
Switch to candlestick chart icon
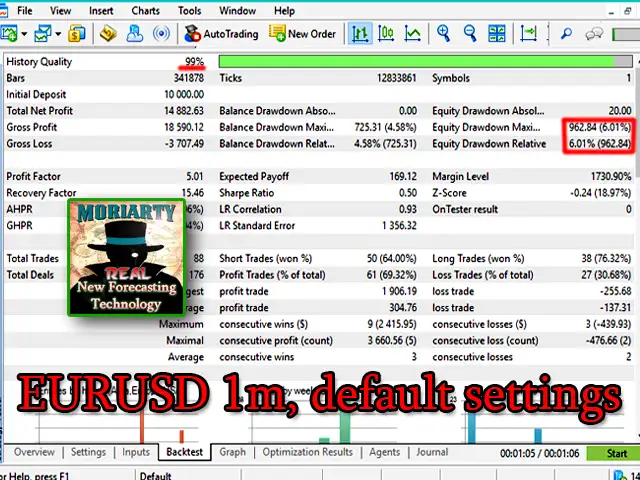(386, 34)
